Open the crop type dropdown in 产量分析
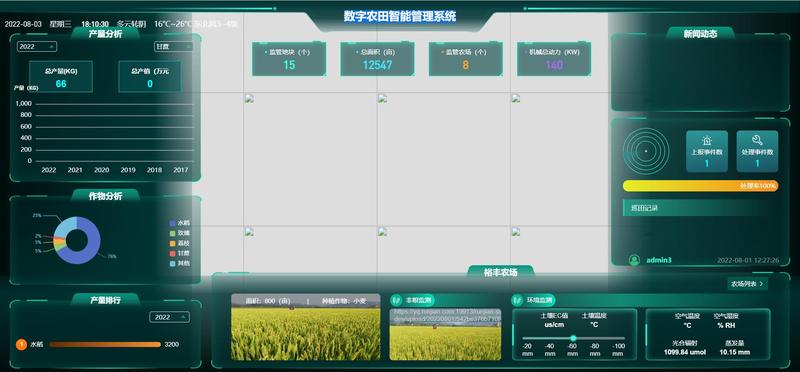Image resolution: width=800 pixels, height=372 pixels. pyautogui.click(x=173, y=46)
